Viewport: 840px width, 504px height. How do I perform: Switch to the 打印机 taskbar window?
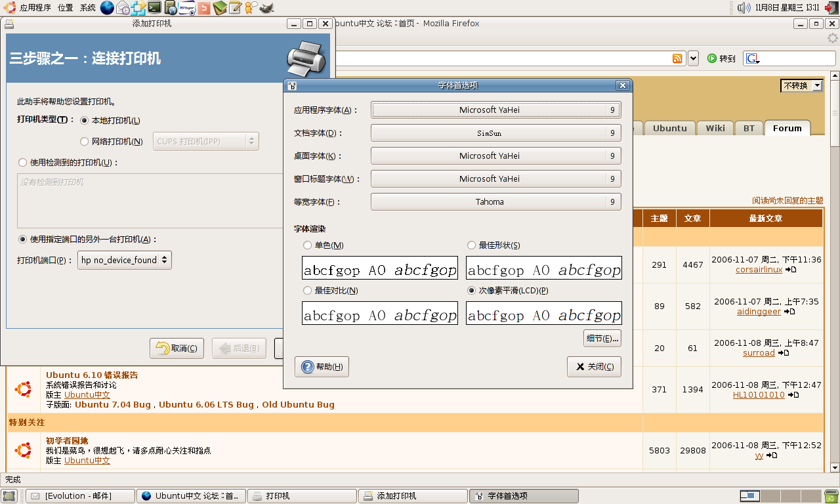303,496
